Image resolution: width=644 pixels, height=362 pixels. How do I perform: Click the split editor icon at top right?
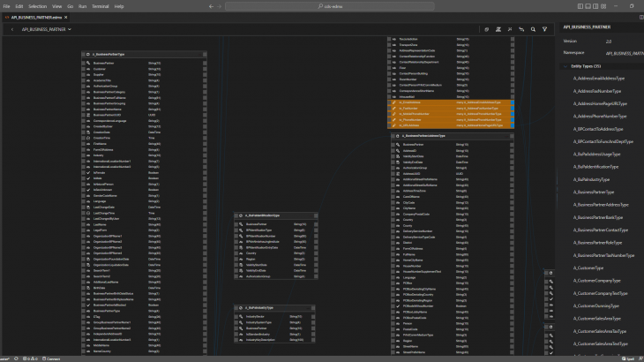pyautogui.click(x=641, y=18)
